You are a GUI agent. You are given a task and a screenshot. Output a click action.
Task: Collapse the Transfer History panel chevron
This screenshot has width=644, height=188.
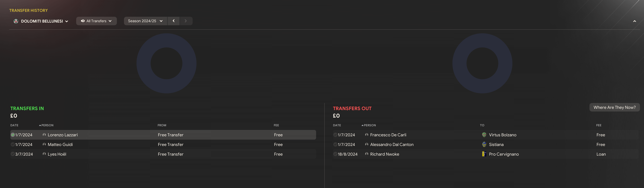click(x=634, y=21)
